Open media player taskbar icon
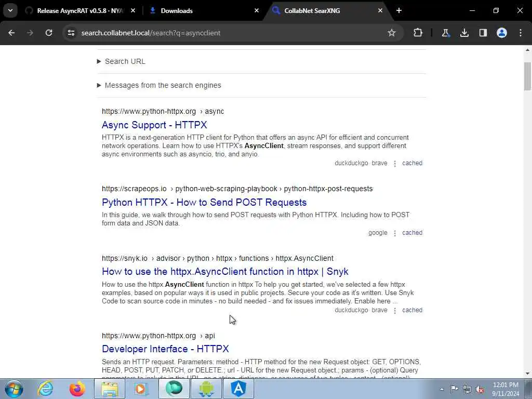Image resolution: width=532 pixels, height=399 pixels. point(141,389)
